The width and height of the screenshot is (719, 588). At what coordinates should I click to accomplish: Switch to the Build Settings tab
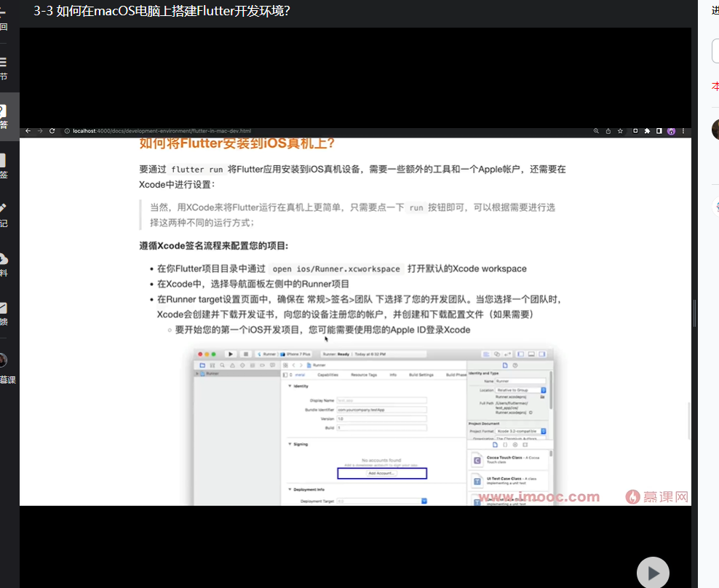(421, 375)
